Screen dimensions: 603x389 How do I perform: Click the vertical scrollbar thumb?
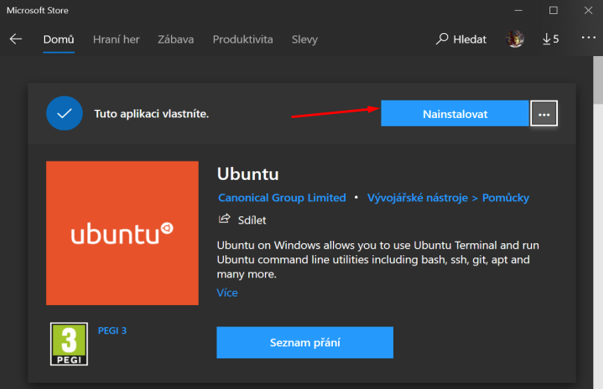click(x=598, y=80)
